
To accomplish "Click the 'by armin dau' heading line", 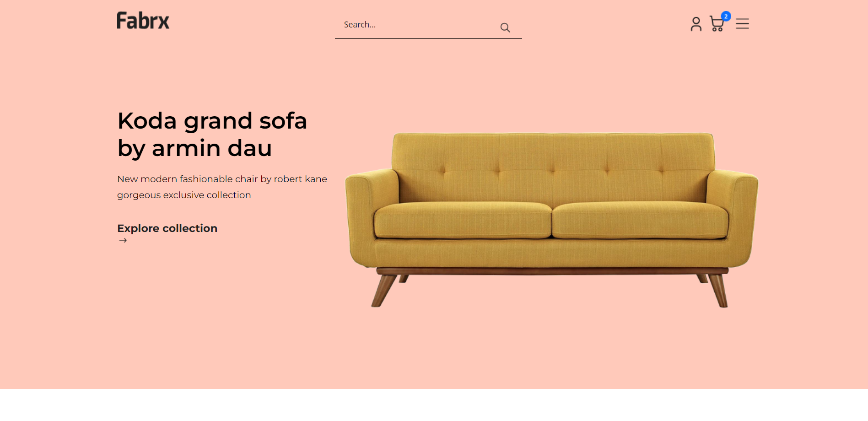I will click(x=194, y=149).
